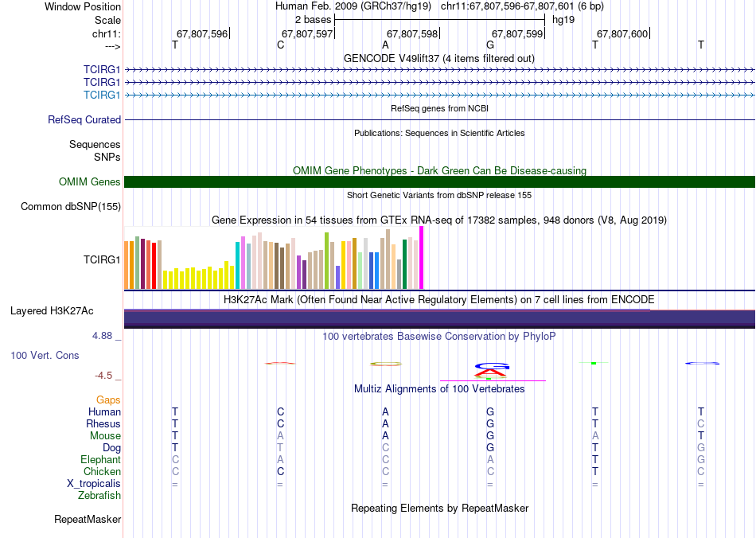Open OMIM Gene Phenotypes track title

(439, 170)
